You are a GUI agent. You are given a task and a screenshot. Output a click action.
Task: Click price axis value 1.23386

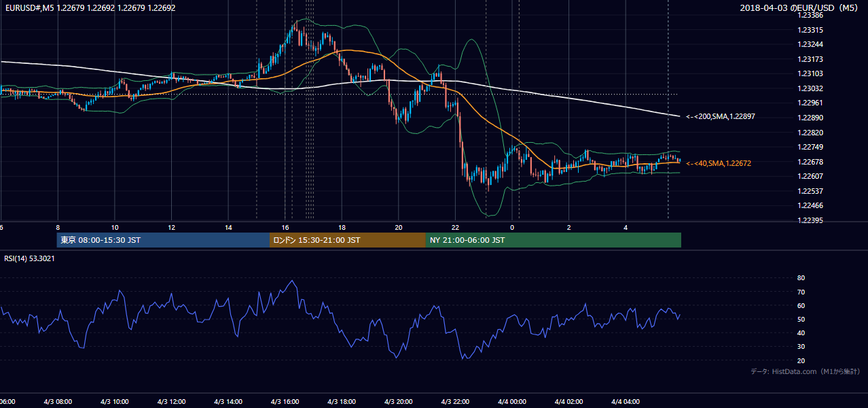pos(811,15)
